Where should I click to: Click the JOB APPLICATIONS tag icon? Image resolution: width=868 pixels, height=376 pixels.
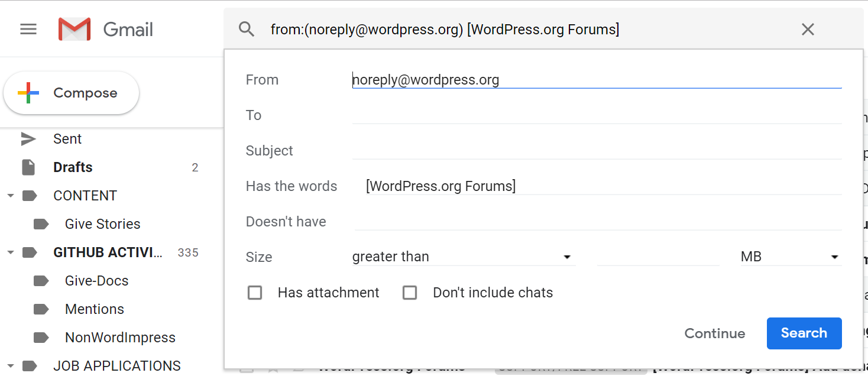(30, 366)
